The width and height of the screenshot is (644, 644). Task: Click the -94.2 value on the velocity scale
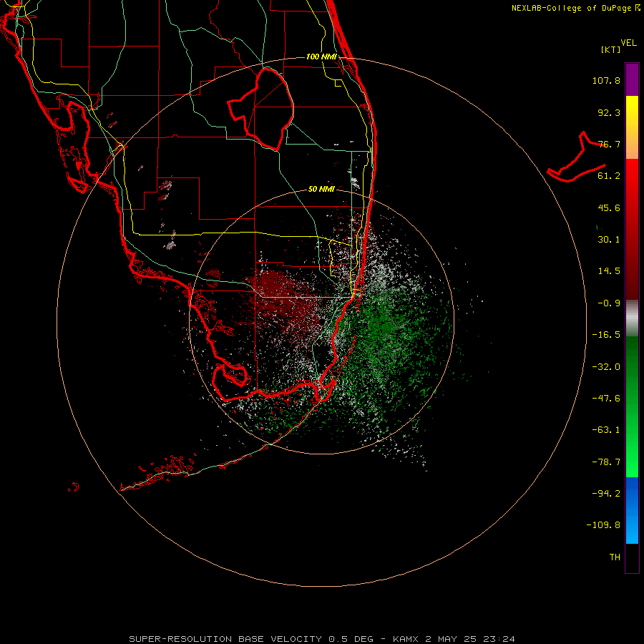[x=606, y=493]
